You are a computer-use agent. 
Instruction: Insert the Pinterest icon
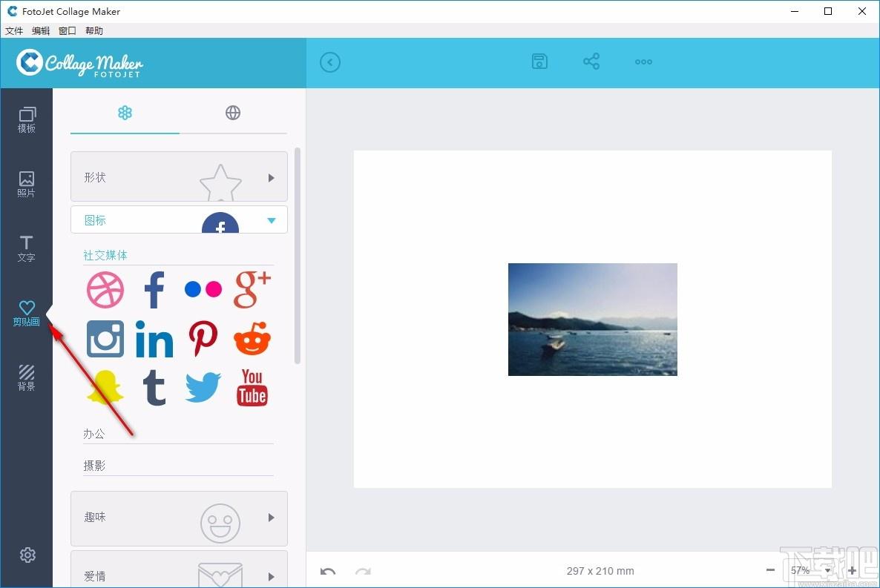203,339
